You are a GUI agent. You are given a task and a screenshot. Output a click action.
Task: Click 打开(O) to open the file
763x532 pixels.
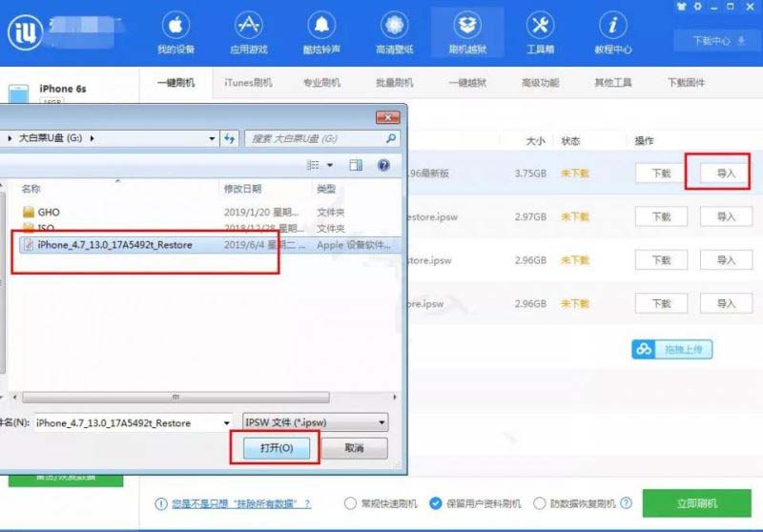click(277, 448)
